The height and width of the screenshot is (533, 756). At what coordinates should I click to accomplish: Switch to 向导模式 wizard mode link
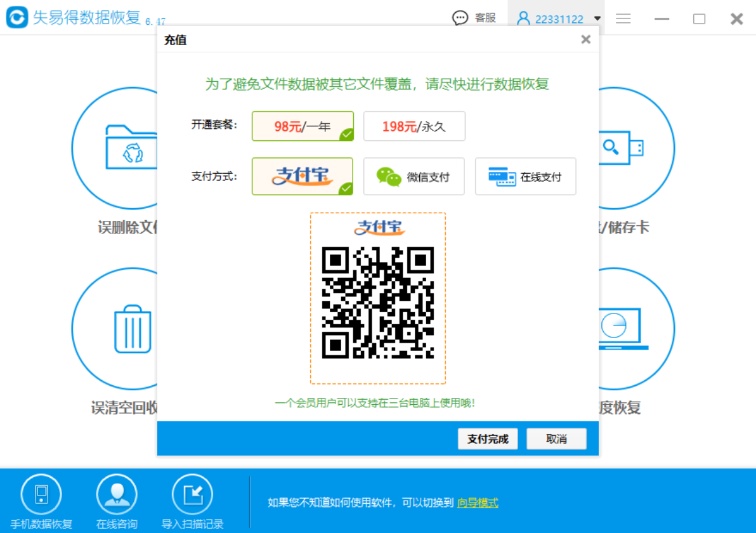click(478, 503)
